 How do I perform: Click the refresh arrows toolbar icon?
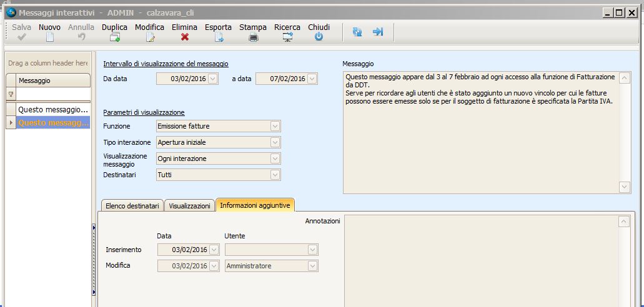(357, 32)
